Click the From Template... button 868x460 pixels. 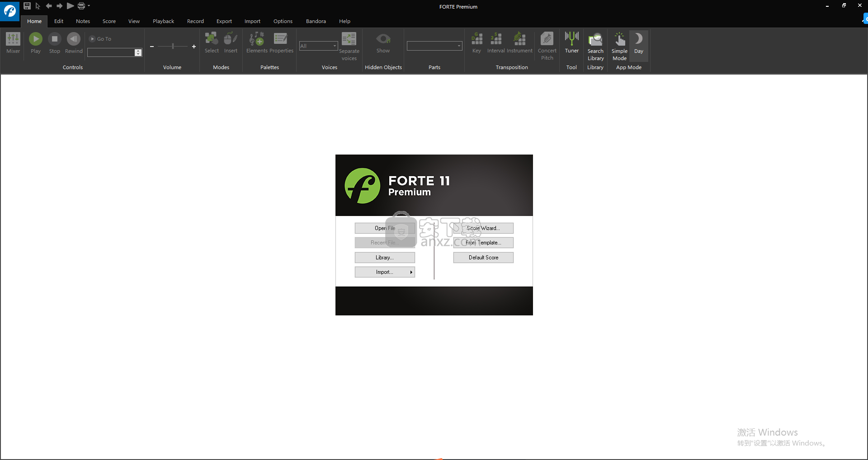click(x=483, y=243)
